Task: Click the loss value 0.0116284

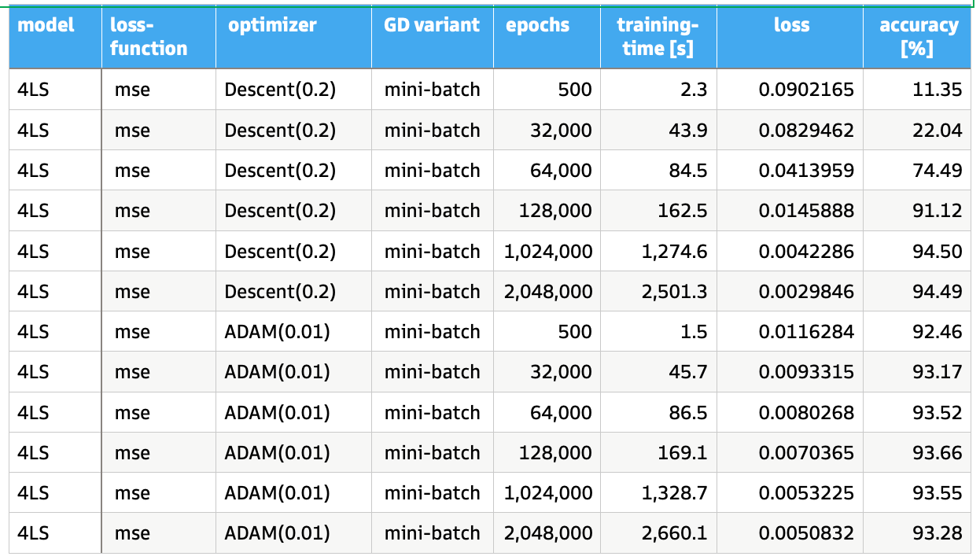Action: 806,332
